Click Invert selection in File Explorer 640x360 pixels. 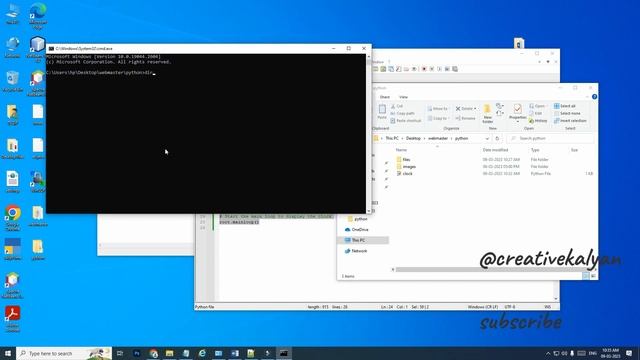click(570, 121)
